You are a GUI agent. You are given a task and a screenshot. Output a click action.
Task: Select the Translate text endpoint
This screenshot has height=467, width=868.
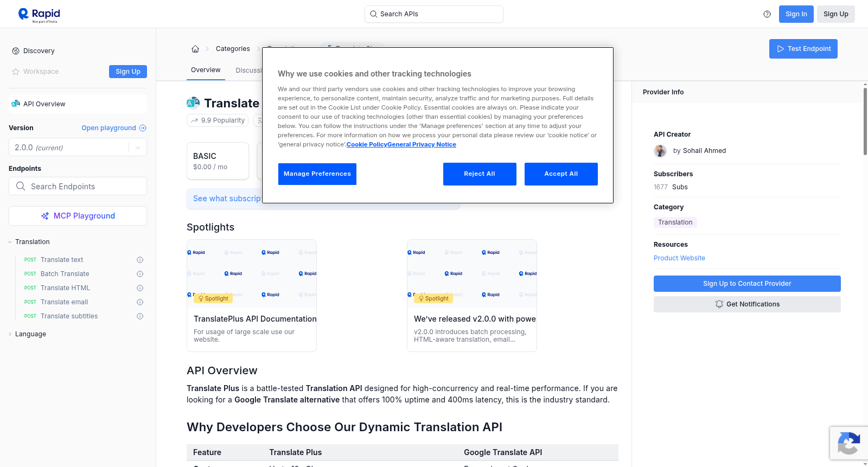pyautogui.click(x=62, y=260)
